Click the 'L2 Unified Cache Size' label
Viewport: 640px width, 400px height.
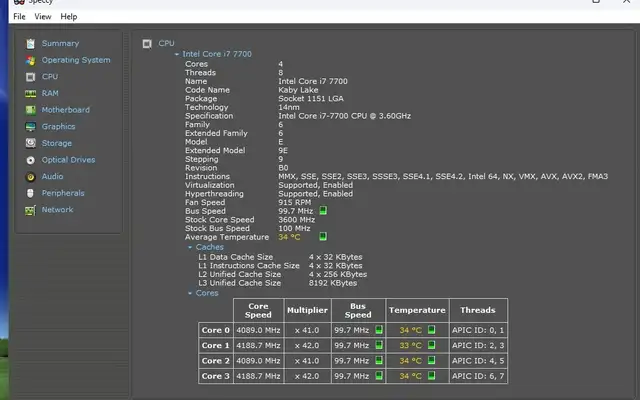click(240, 274)
